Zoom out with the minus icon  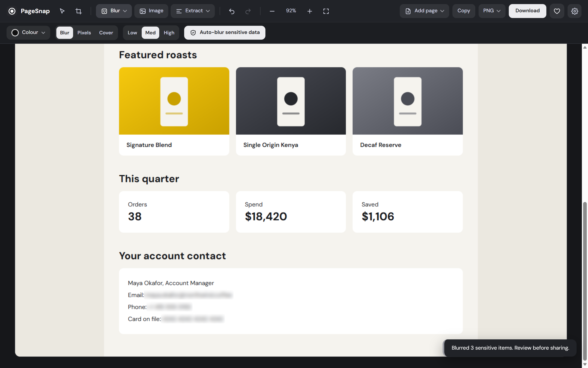272,11
